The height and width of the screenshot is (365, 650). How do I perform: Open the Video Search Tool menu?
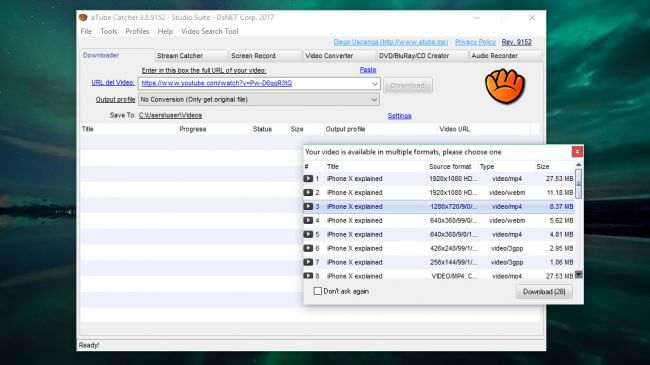[210, 31]
